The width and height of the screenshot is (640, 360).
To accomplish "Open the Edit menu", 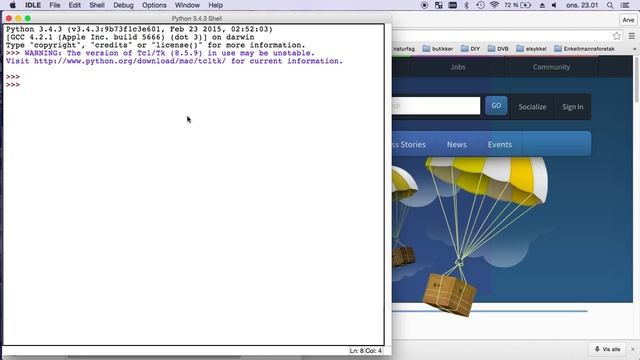I will coord(74,5).
